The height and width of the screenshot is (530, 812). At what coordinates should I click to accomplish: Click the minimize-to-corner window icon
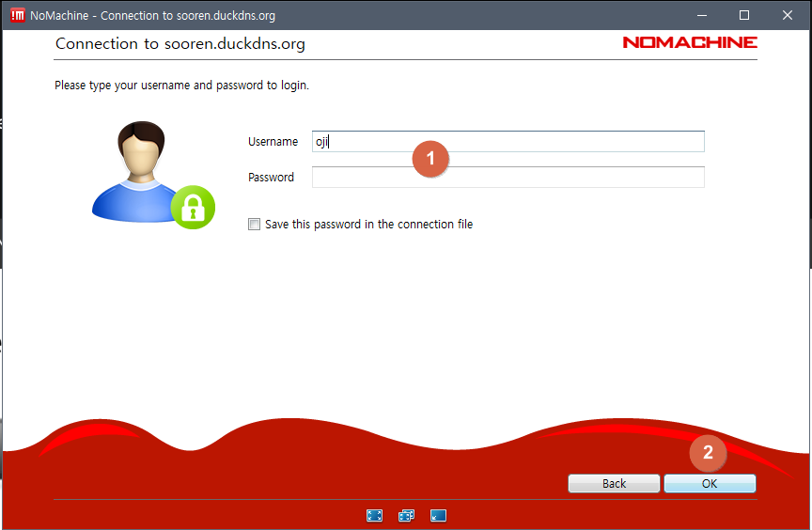click(x=438, y=516)
